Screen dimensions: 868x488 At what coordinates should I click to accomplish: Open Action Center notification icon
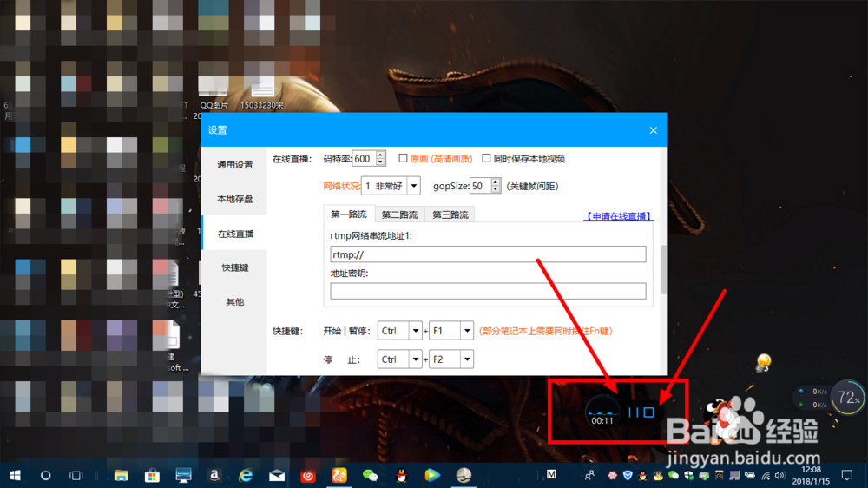tap(847, 475)
